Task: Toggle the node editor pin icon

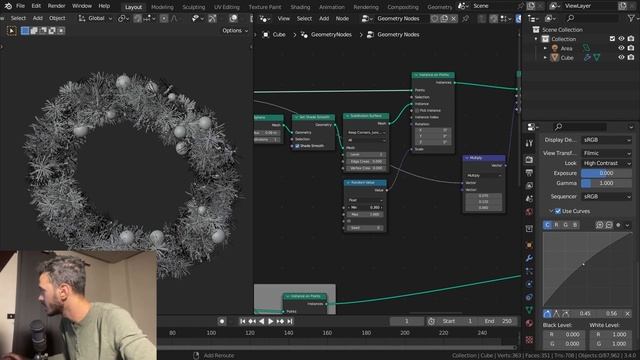Action: 465,19
